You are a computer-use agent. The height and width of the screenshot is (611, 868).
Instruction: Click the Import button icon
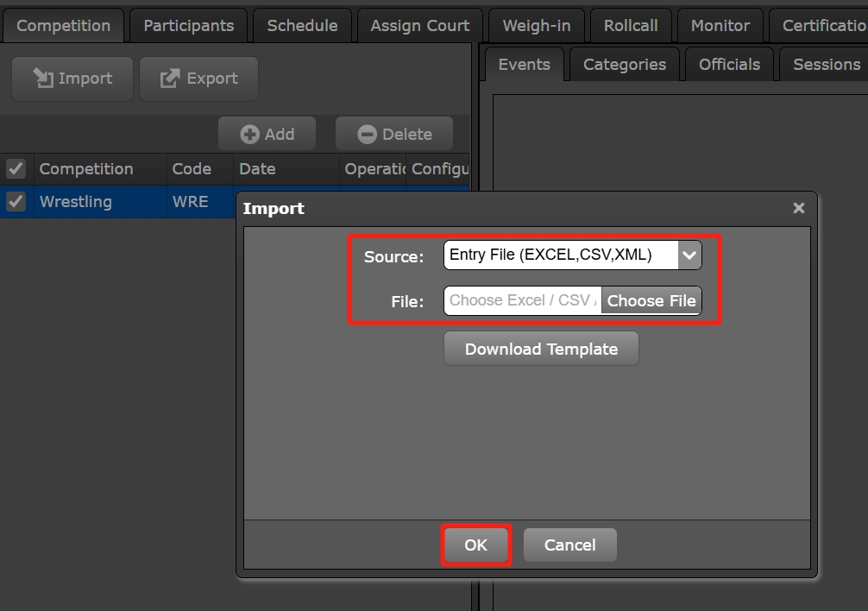click(x=42, y=79)
